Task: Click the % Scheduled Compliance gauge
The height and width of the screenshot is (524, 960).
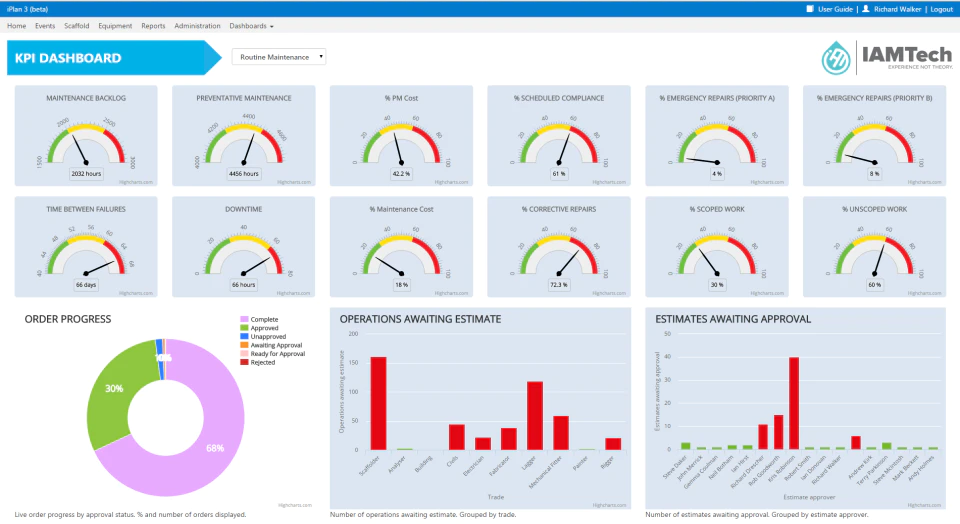Action: 559,136
